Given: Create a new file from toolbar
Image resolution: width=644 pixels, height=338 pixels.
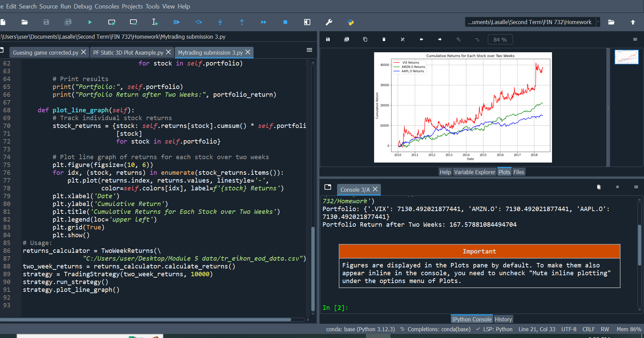Looking at the screenshot, I should point(3,22).
